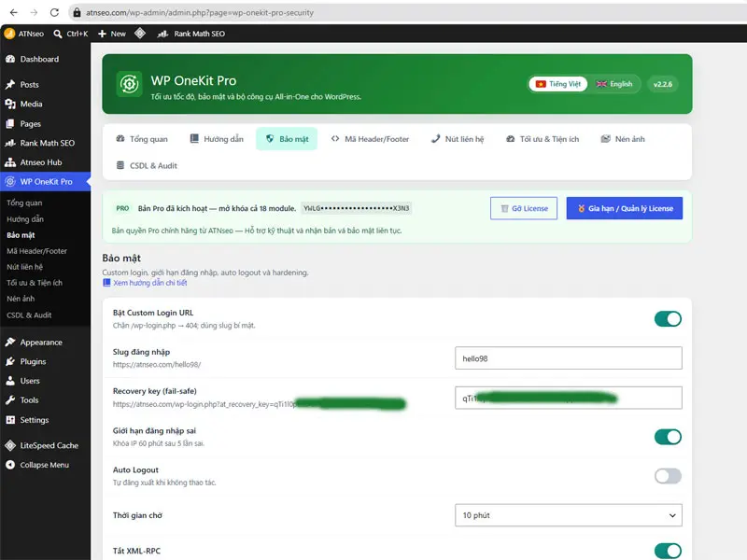Viewport: 747px width, 560px height.
Task: Enable the Auto Logout switch
Action: pyautogui.click(x=668, y=476)
